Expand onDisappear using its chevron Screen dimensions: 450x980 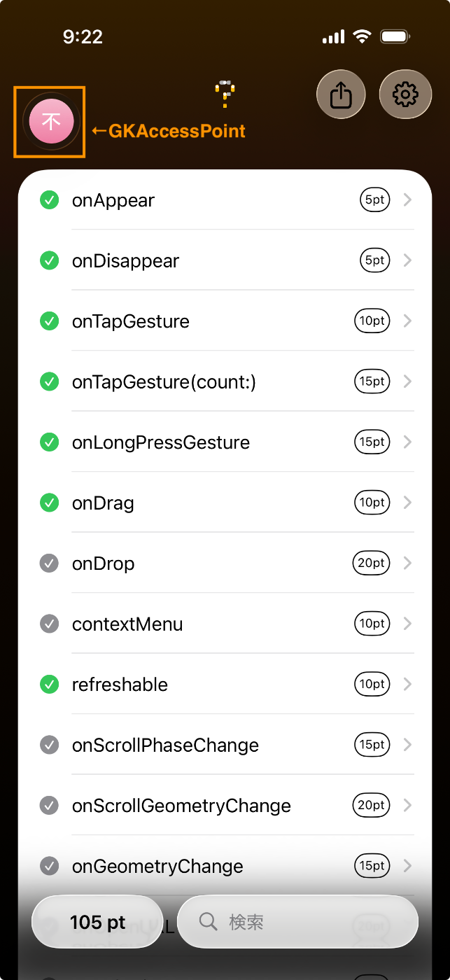click(408, 260)
